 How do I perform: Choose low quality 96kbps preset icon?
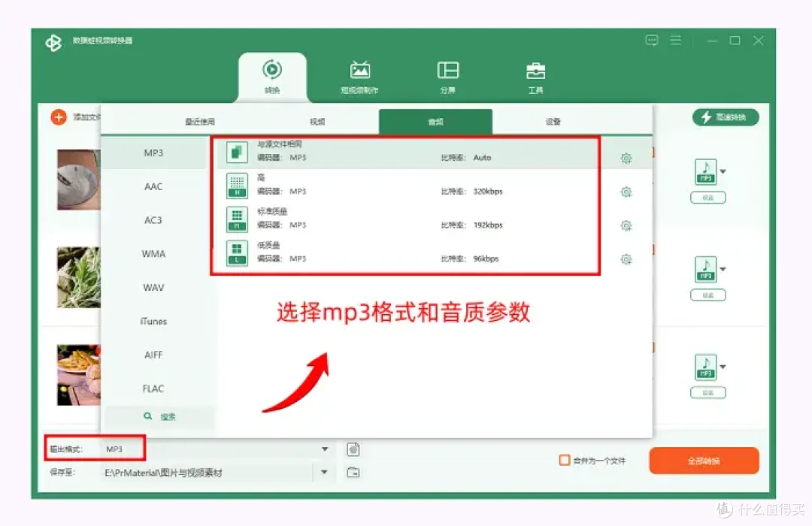pyautogui.click(x=237, y=253)
